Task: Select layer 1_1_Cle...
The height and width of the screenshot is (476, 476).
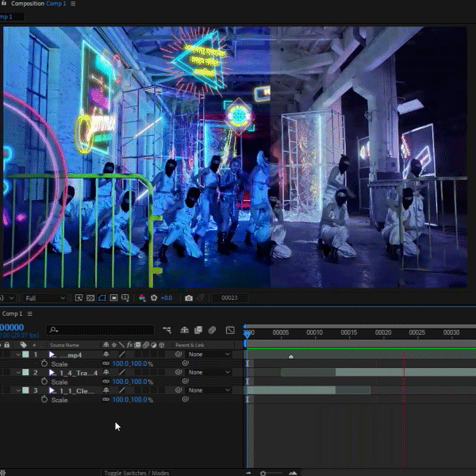Action: pos(76,390)
